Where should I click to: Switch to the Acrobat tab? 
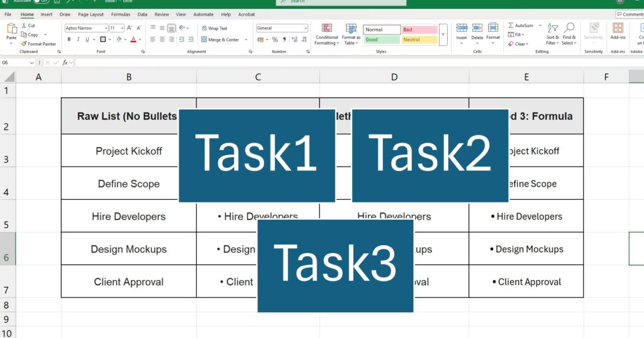click(x=247, y=14)
